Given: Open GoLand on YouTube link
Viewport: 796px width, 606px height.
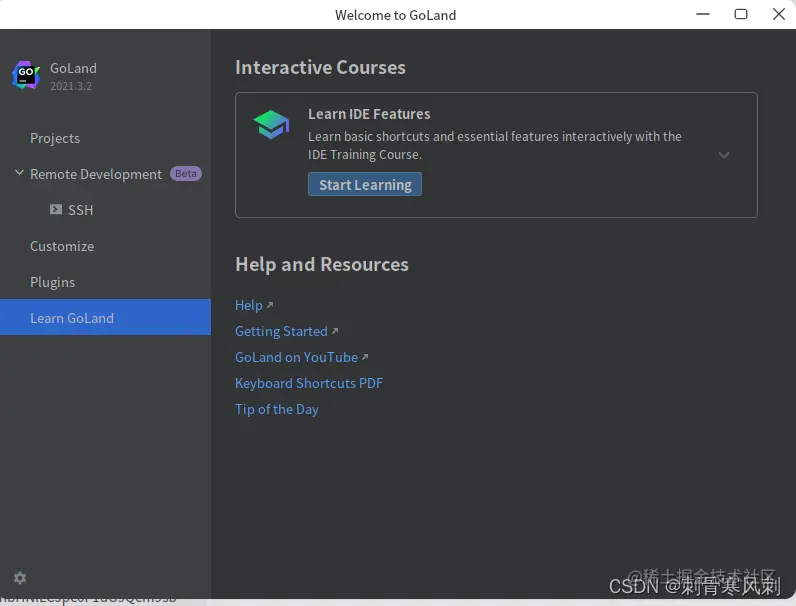Looking at the screenshot, I should click(x=296, y=357).
